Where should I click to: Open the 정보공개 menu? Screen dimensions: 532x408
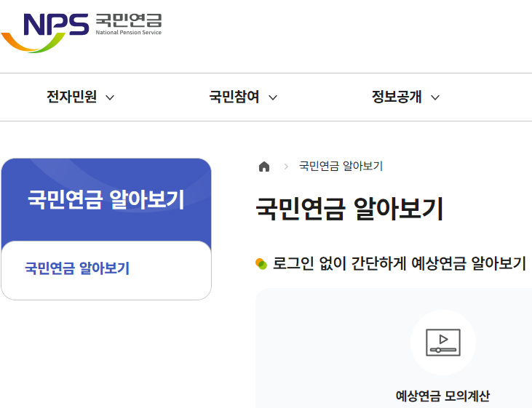pyautogui.click(x=397, y=97)
